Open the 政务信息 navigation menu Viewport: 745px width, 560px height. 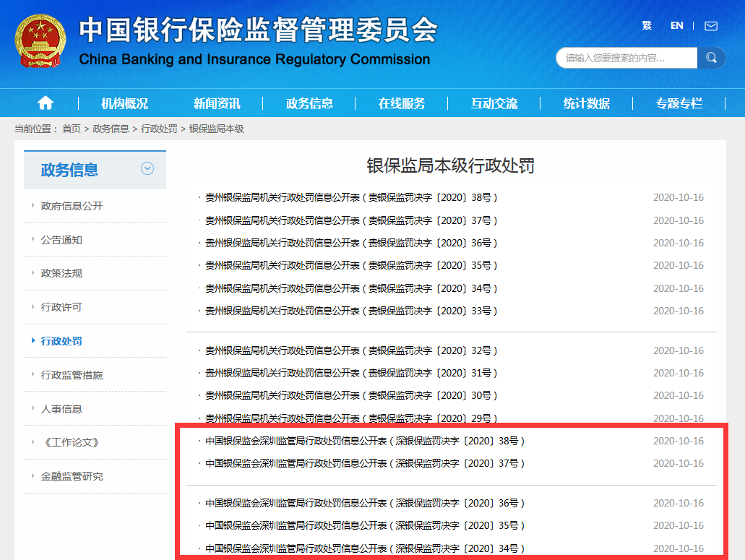(x=309, y=103)
